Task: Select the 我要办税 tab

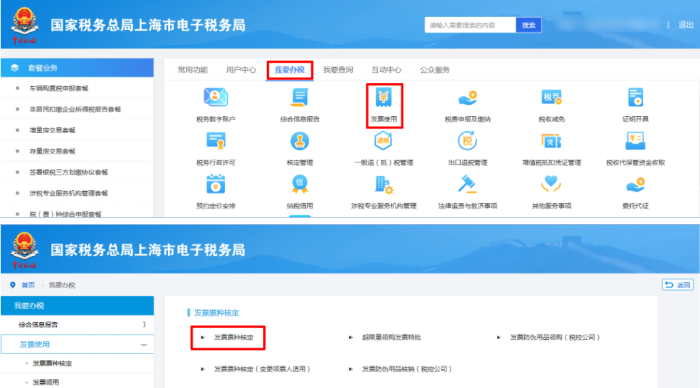Action: click(290, 70)
